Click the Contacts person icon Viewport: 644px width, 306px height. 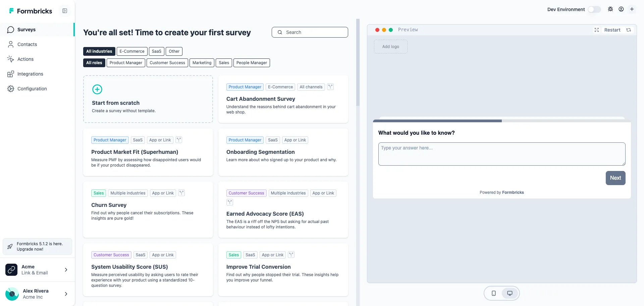[x=11, y=44]
